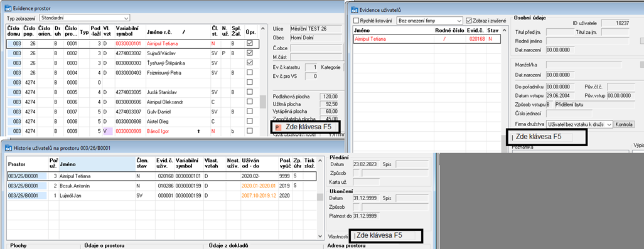The height and width of the screenshot is (249, 644).
Task: Click Prostor column header in Historie uživatelů
Action: [x=28, y=164]
